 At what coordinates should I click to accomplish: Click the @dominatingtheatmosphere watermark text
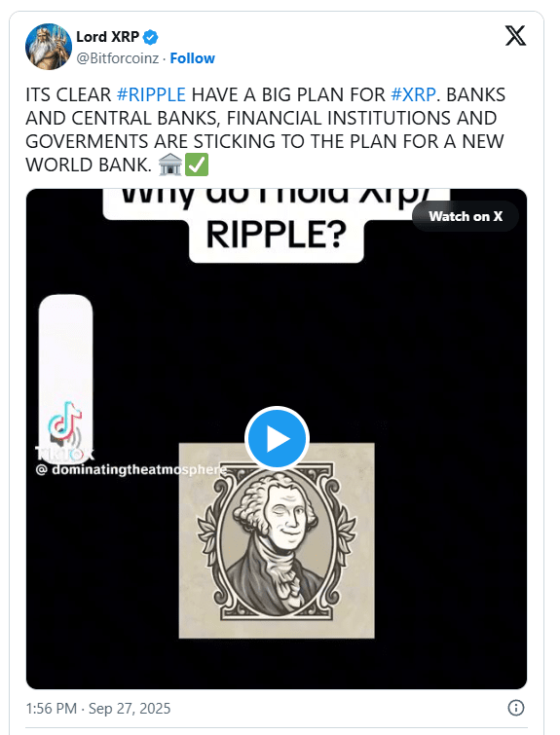tap(131, 469)
